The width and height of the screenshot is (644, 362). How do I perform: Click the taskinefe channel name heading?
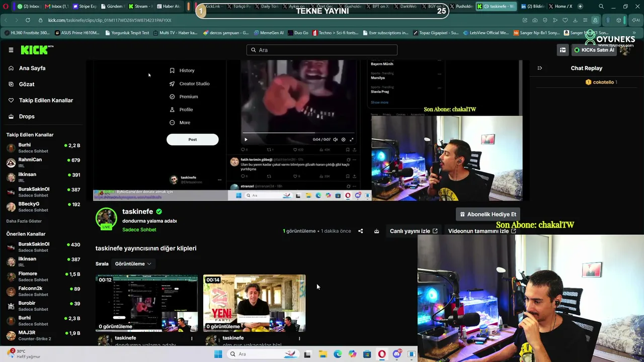pos(137,212)
